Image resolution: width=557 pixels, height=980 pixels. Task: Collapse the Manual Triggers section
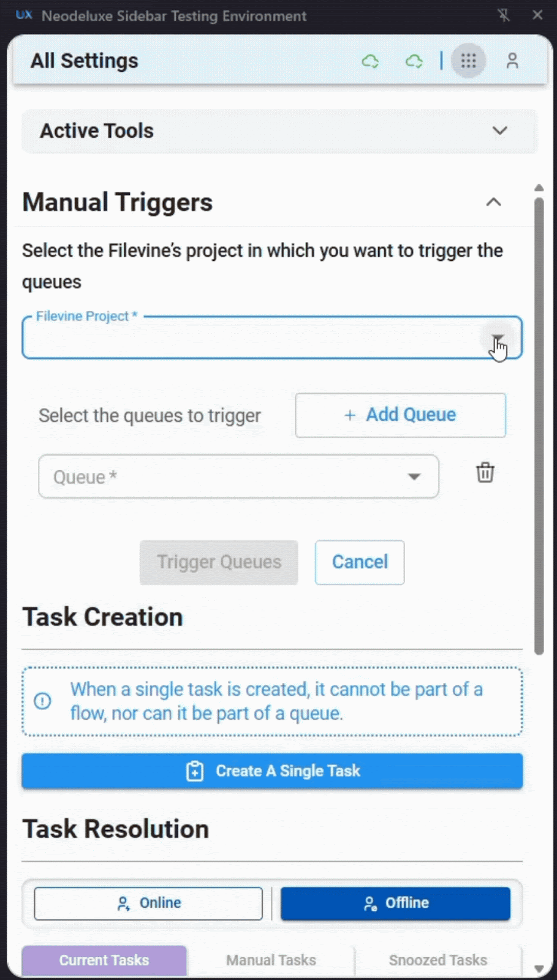493,202
